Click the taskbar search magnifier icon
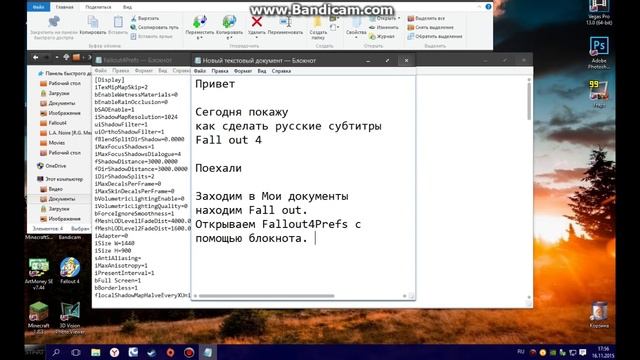 click(x=56, y=352)
